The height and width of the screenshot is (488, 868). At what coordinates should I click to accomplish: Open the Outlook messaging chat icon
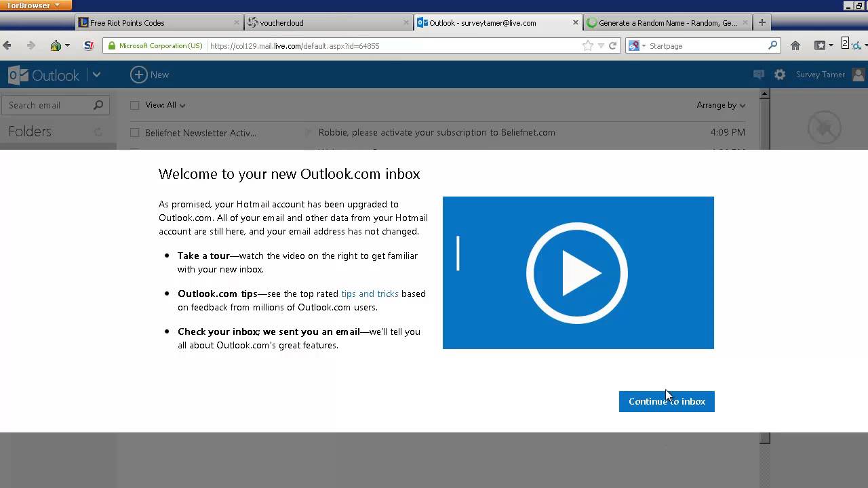[759, 75]
